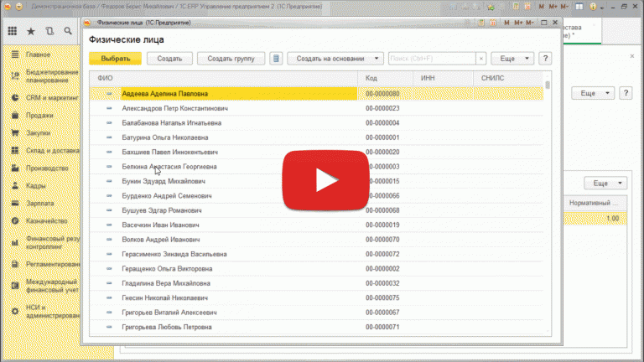This screenshot has width=644, height=362.
Task: Select row Гнесин Николай Николаевич
Action: [316, 297]
